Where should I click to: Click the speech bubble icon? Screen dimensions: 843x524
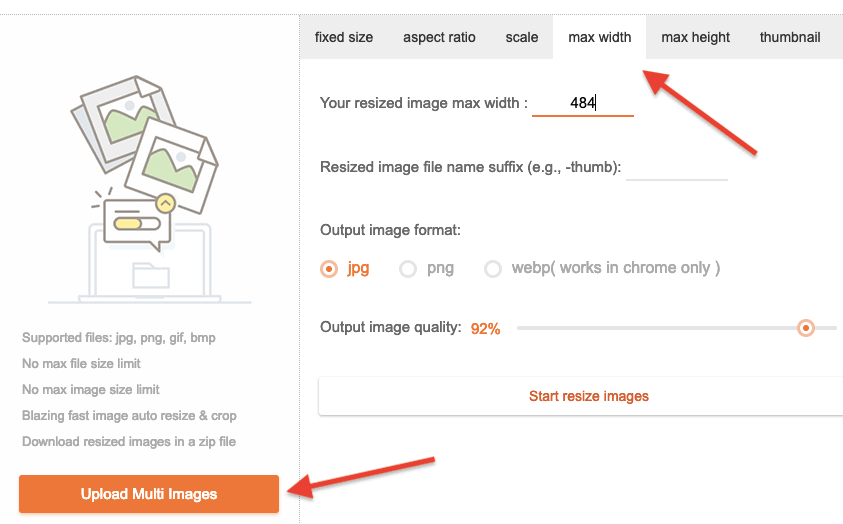(135, 224)
